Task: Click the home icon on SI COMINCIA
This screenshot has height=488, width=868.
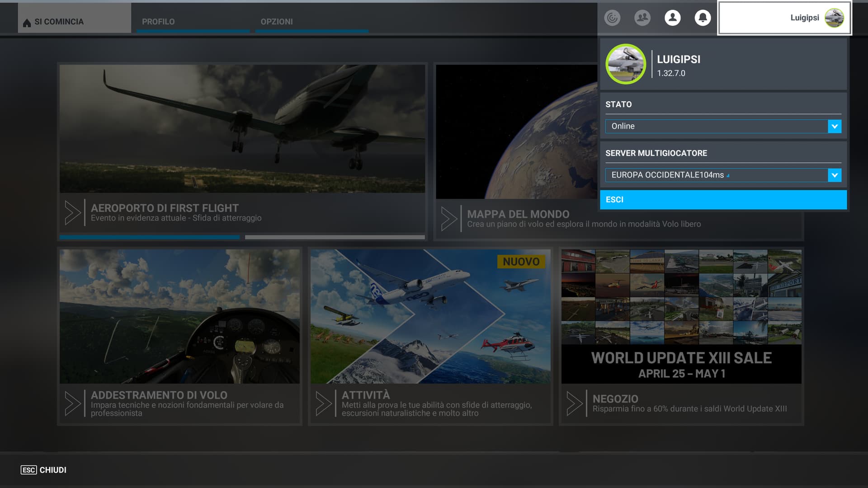Action: 27,23
